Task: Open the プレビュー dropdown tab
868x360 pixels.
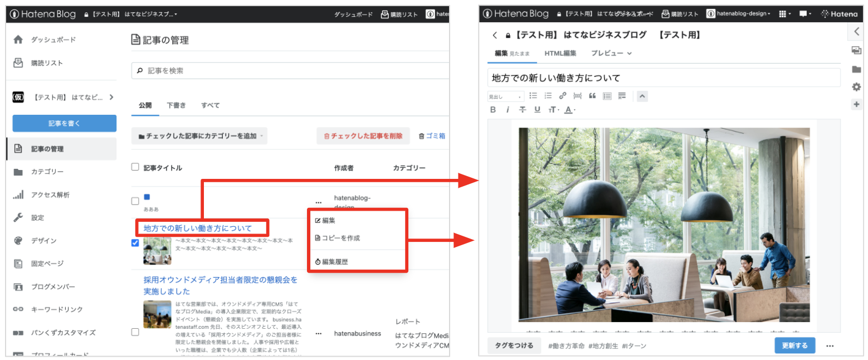Action: [611, 53]
